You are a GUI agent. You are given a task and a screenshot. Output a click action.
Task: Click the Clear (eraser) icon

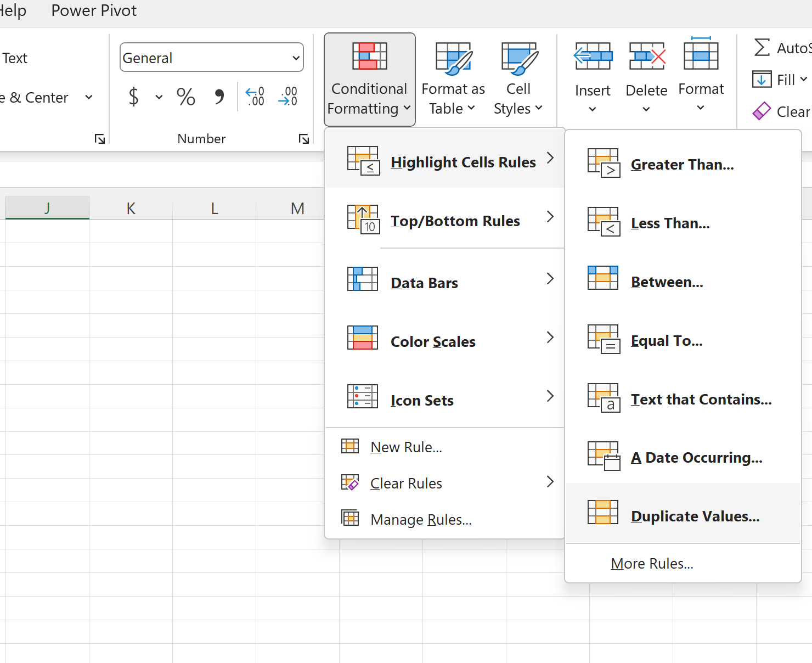pos(762,111)
